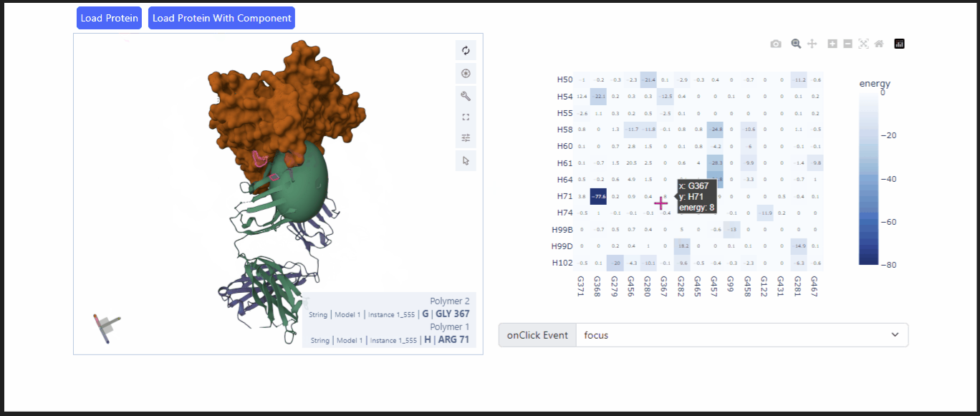
Task: Toggle selection mode arrow cursor icon
Action: pyautogui.click(x=466, y=160)
